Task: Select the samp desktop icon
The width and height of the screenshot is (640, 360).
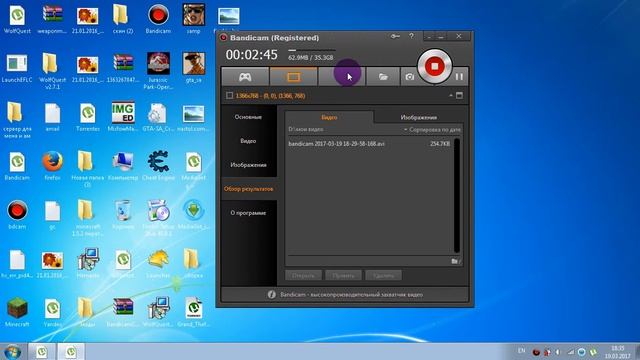Action: (193, 20)
